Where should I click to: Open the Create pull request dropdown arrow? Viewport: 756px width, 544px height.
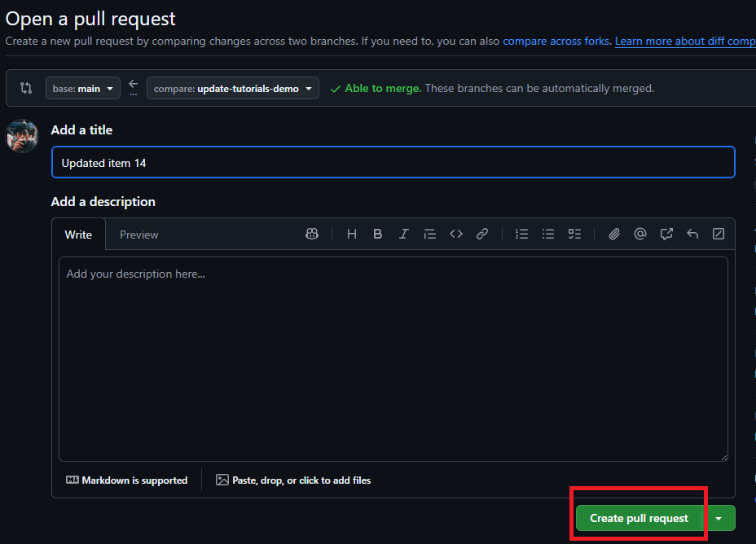coord(720,518)
